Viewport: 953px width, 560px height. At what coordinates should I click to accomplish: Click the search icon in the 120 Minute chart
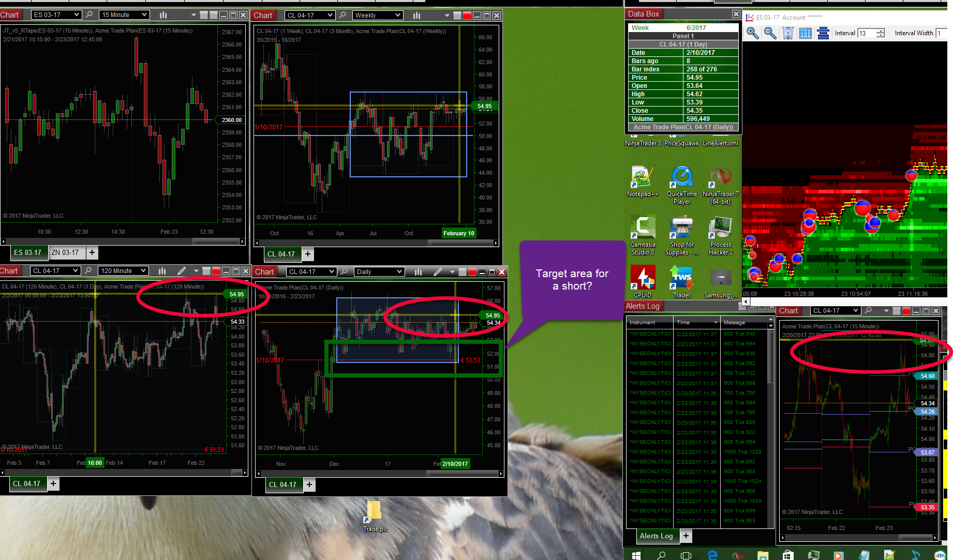(x=88, y=270)
